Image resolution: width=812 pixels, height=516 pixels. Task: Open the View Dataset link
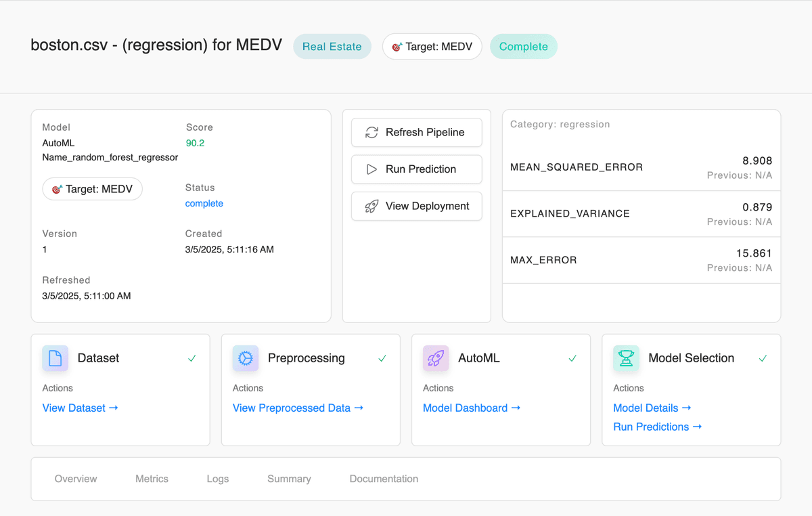coord(80,408)
